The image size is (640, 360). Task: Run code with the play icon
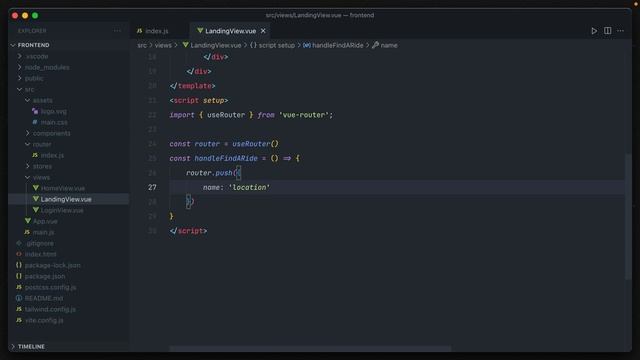[594, 31]
